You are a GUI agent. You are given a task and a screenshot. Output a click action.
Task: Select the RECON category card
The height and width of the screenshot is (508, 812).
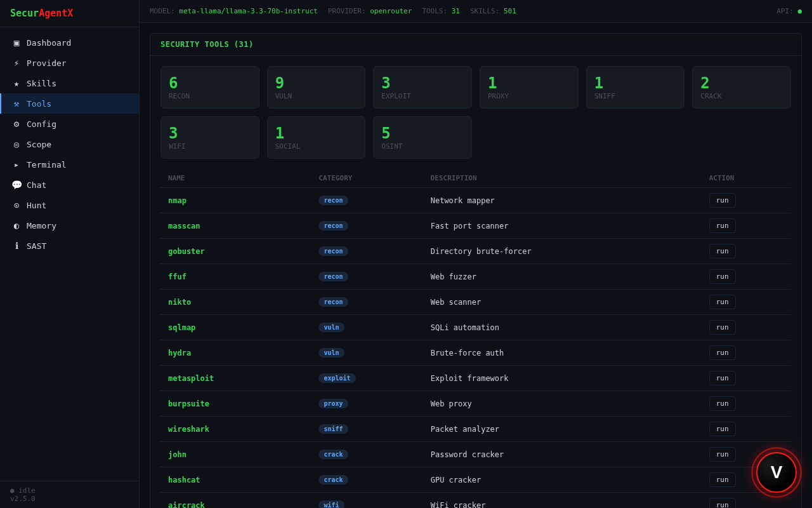(210, 87)
